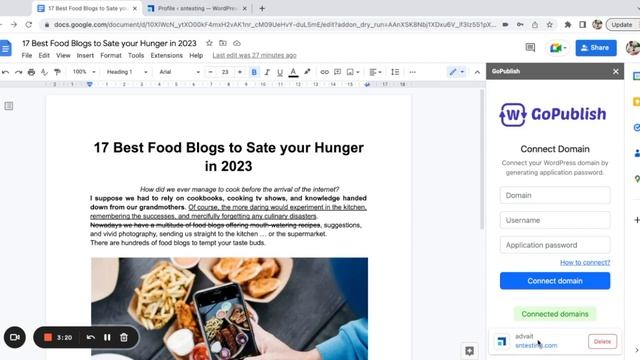This screenshot has height=360, width=640.
Task: Toggle Italic formatting
Action: tap(267, 72)
